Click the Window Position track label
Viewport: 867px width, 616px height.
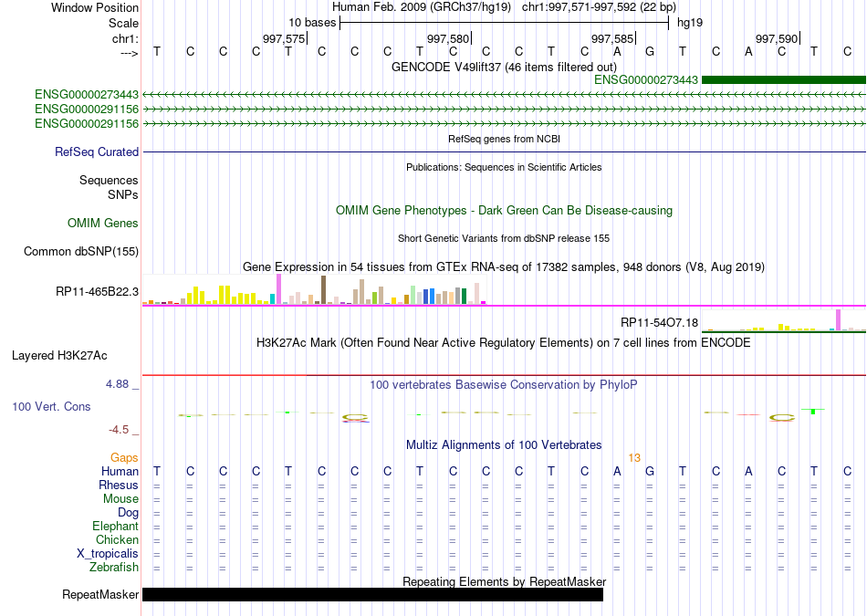pyautogui.click(x=95, y=7)
